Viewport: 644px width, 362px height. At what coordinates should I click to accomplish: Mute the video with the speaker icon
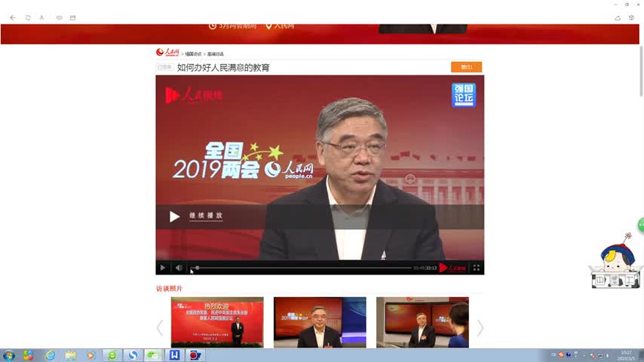(x=179, y=268)
